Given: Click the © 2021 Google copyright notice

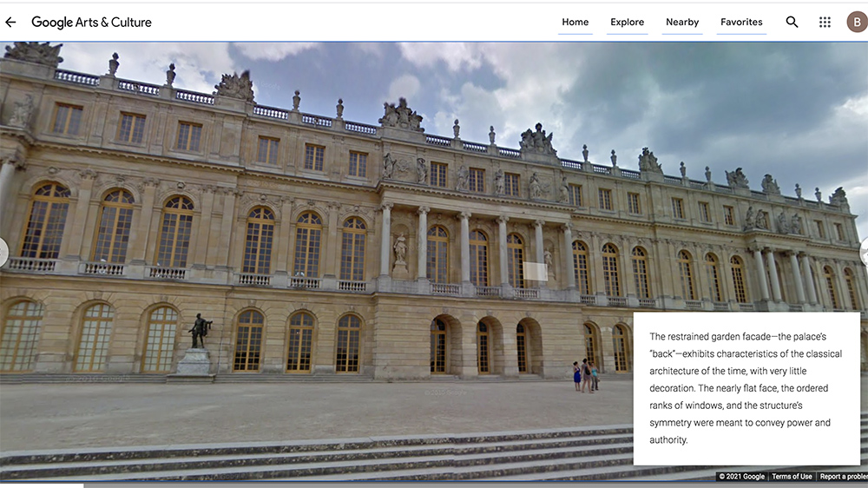Looking at the screenshot, I should point(741,477).
